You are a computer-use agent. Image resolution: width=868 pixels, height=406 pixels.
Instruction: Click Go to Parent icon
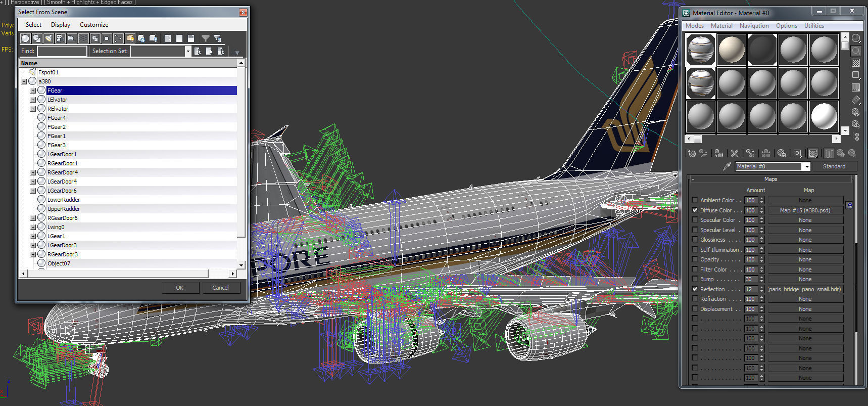[x=841, y=153]
